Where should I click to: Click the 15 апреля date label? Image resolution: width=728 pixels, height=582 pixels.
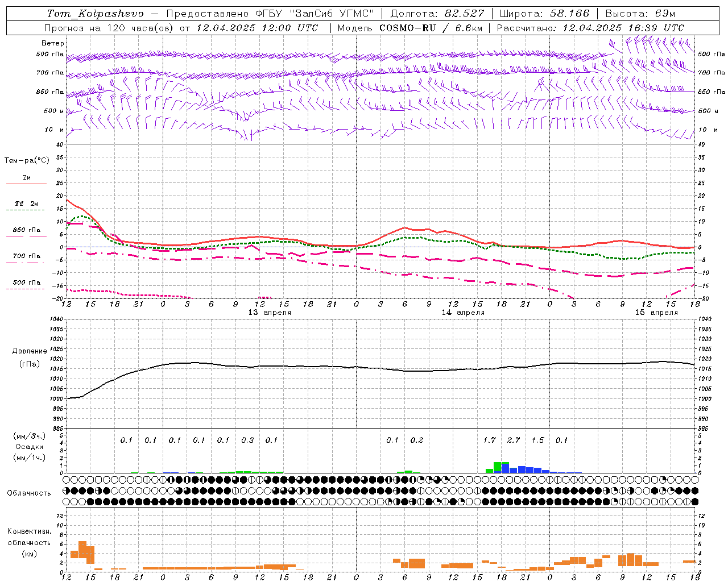(656, 313)
